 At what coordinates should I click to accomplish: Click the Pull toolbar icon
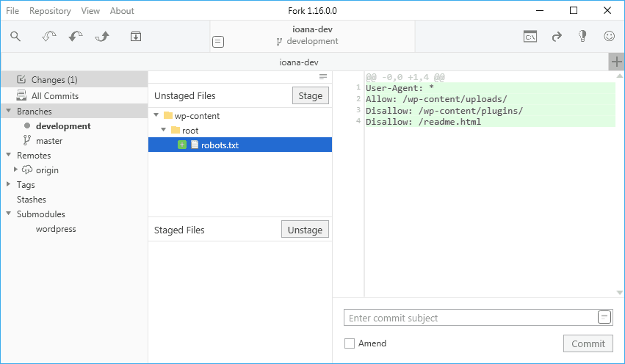pos(76,37)
